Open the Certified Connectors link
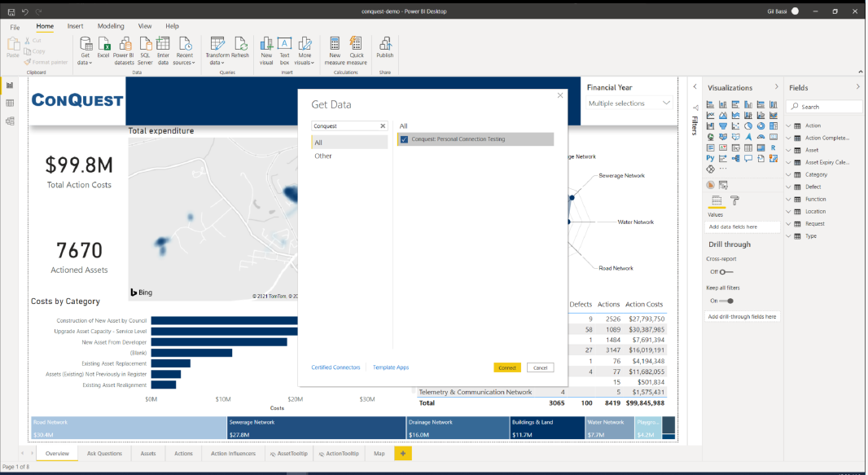Image resolution: width=868 pixels, height=475 pixels. click(x=335, y=367)
